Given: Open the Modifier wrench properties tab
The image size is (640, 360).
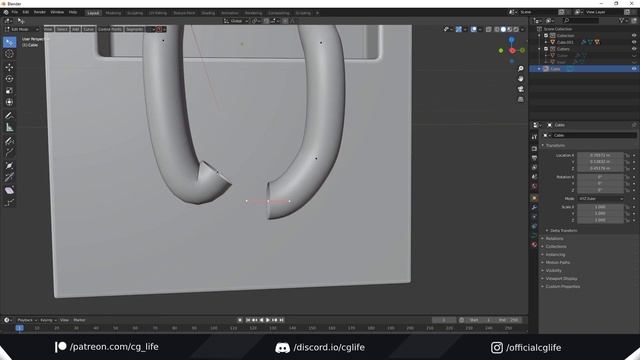Looking at the screenshot, I should 534,207.
